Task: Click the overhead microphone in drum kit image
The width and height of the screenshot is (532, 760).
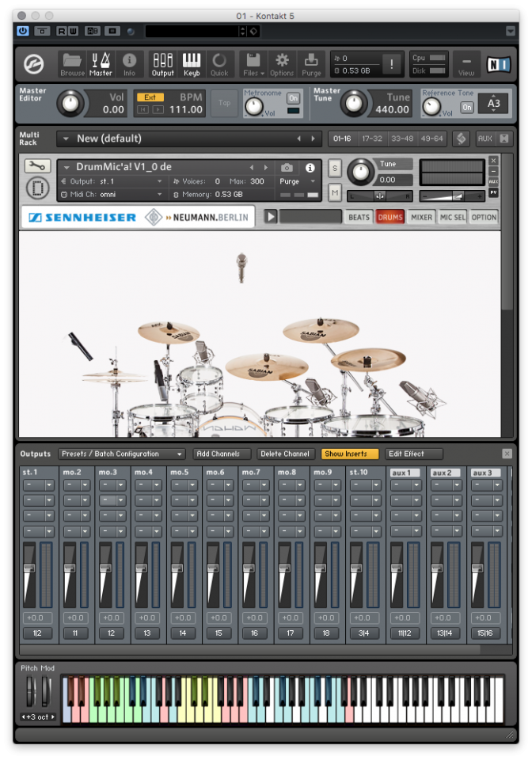Action: point(241,267)
